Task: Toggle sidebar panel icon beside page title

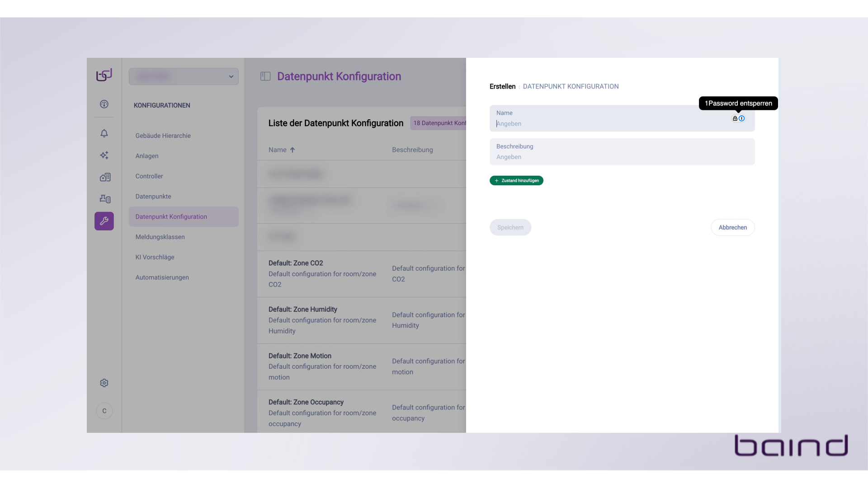Action: pos(265,76)
